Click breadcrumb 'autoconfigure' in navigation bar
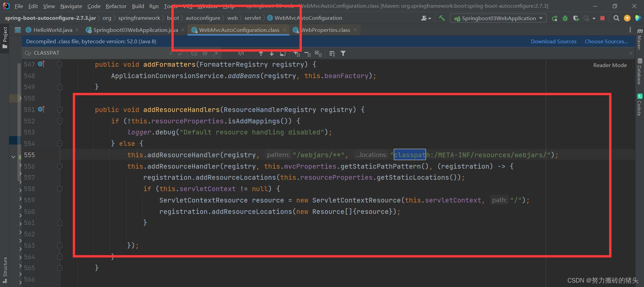 [203, 18]
